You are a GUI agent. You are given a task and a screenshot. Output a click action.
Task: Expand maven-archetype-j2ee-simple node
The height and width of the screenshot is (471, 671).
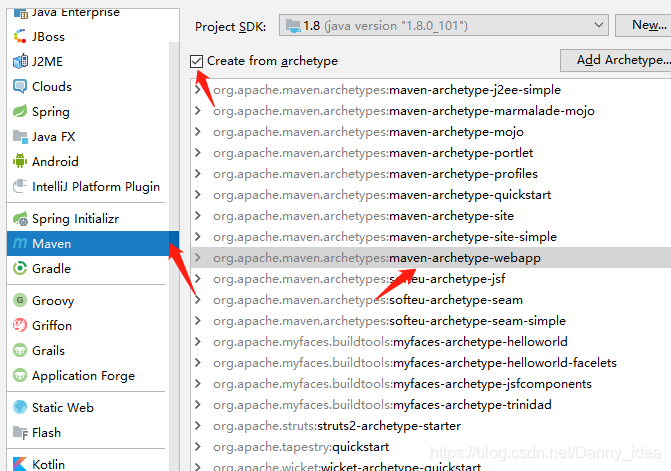coord(198,90)
